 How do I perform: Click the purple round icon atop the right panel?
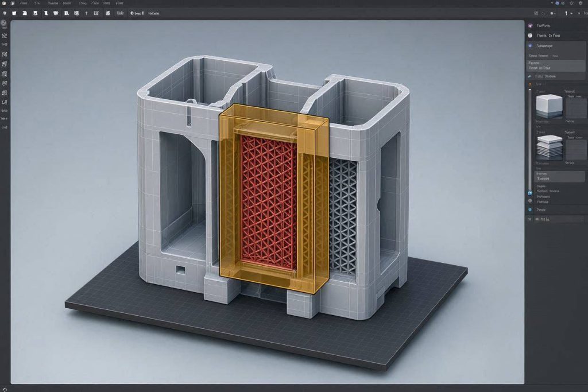pos(530,25)
